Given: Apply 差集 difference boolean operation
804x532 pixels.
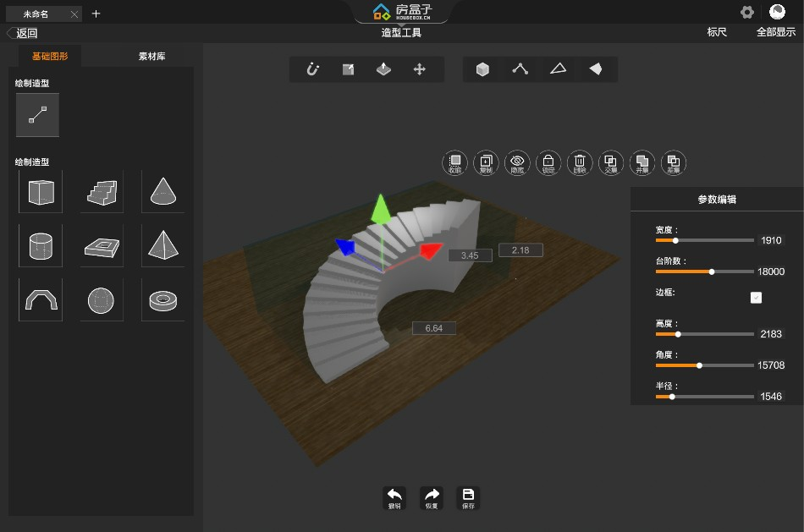Looking at the screenshot, I should coord(674,163).
